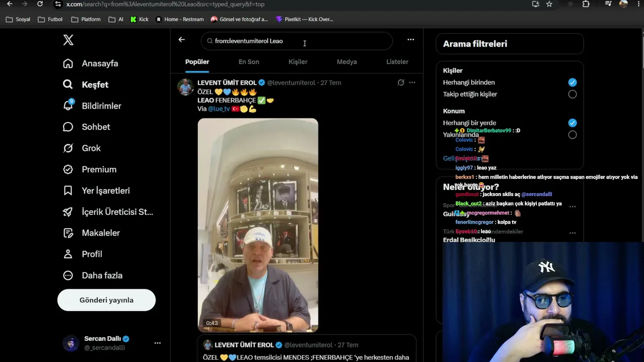Expand the Daha fazla menu
This screenshot has width=644, height=362.
(93, 276)
